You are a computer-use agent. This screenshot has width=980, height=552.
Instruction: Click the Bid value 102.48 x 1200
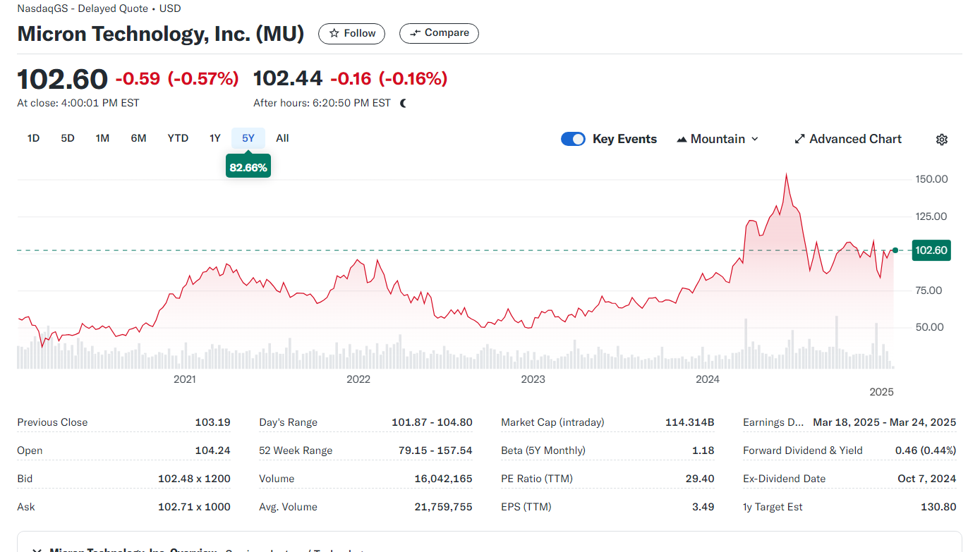pyautogui.click(x=194, y=479)
